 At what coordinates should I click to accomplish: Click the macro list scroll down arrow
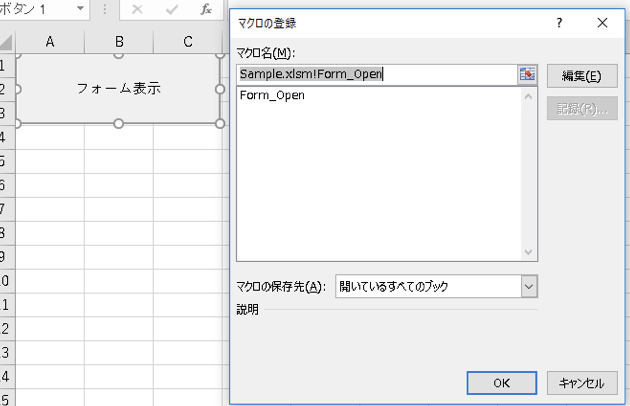530,252
